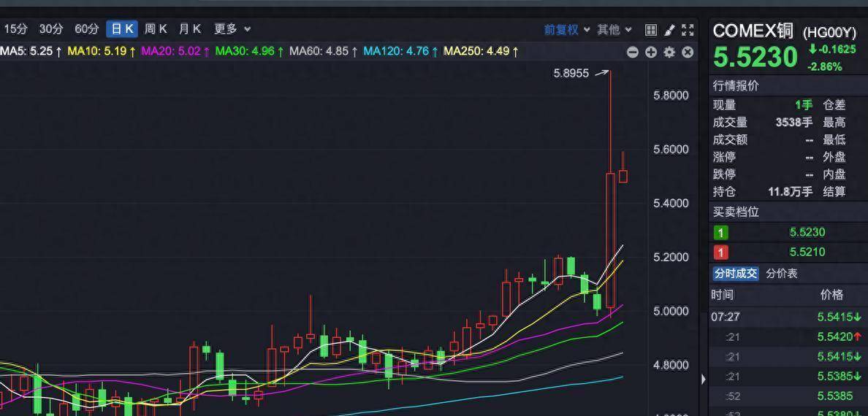
Task: Remove MA indicator line with X icon
Action: coord(688,52)
